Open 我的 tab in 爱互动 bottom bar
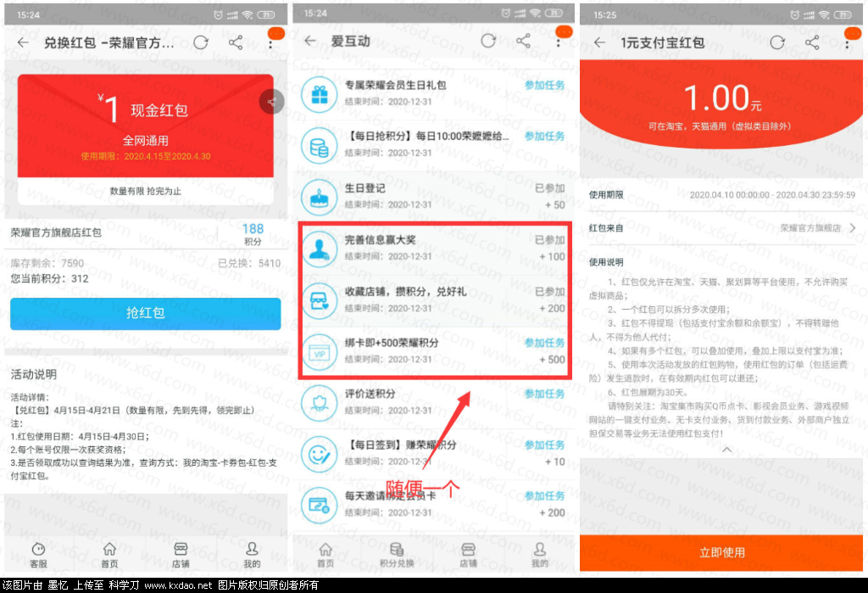The width and height of the screenshot is (868, 593). click(x=540, y=555)
